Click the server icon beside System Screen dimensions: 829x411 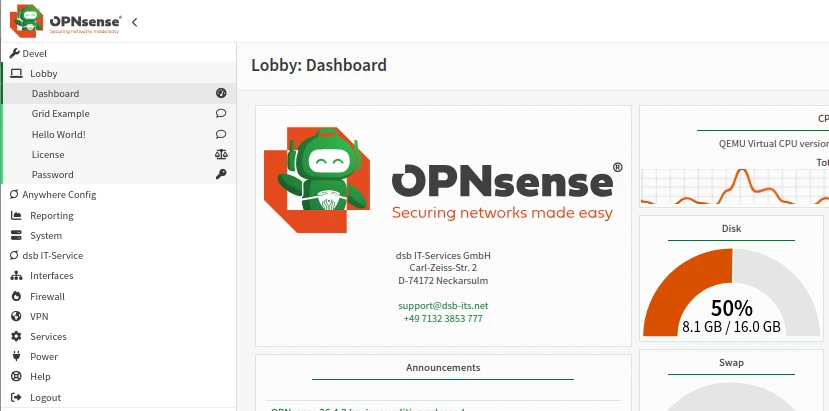pyautogui.click(x=16, y=235)
